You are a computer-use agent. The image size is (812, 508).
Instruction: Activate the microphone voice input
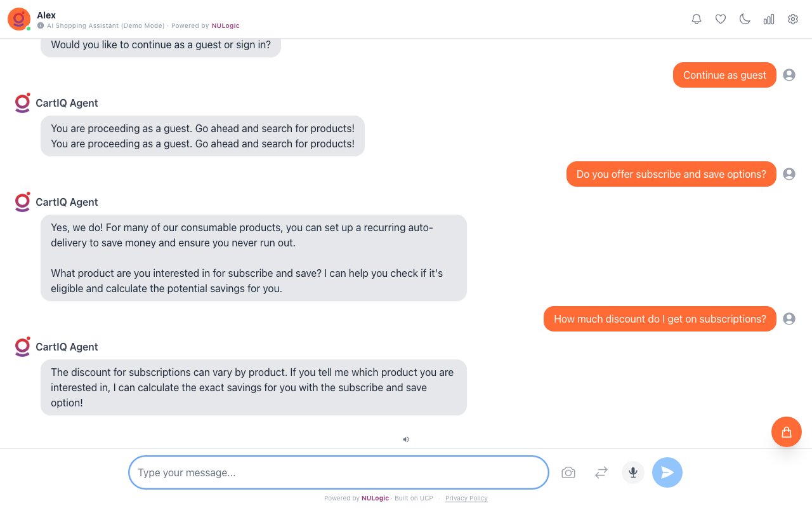tap(633, 472)
